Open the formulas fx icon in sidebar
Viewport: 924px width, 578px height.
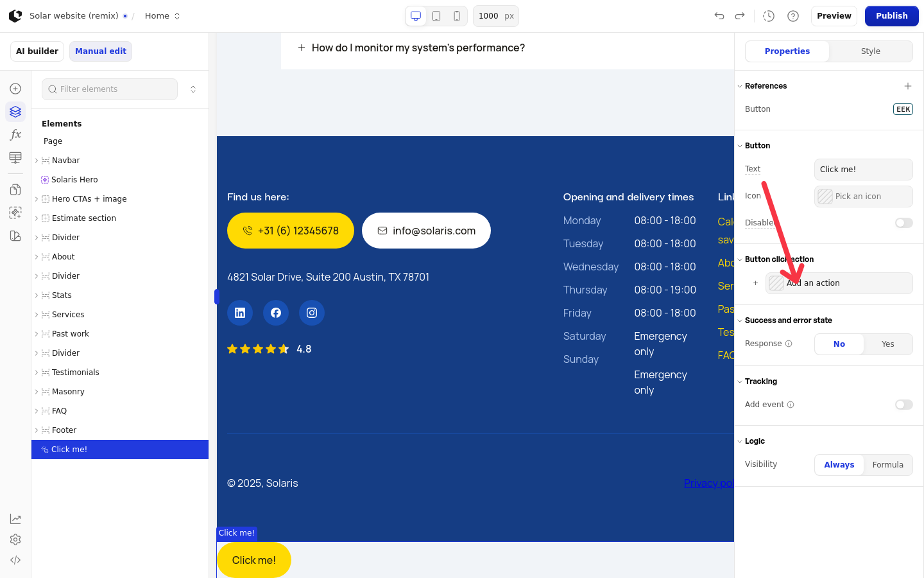pyautogui.click(x=15, y=135)
